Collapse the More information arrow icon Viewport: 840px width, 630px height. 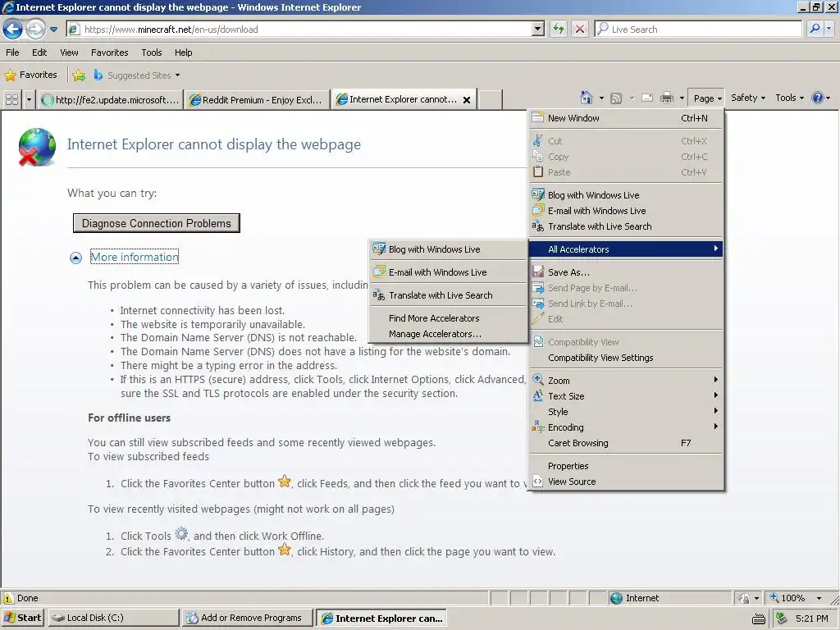75,258
